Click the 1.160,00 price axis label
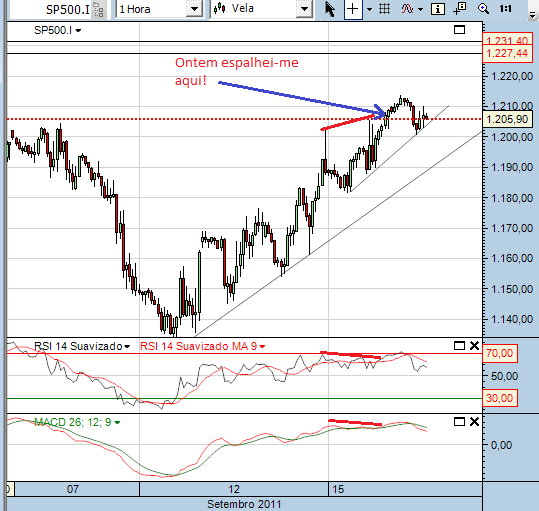 tap(512, 258)
